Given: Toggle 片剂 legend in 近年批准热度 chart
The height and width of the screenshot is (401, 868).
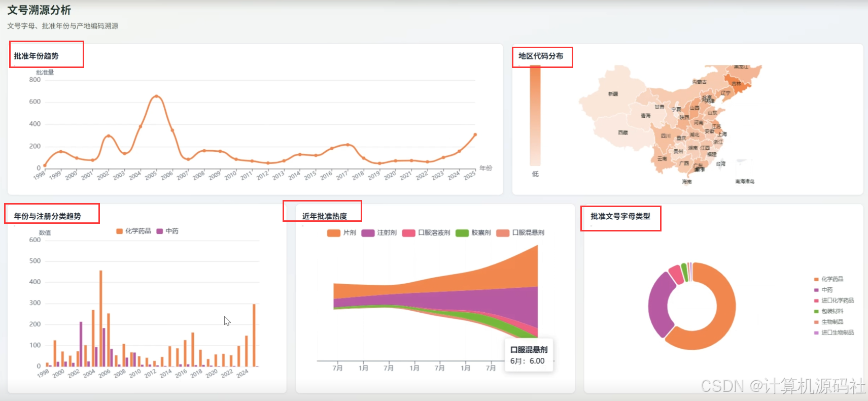Looking at the screenshot, I should tap(341, 233).
